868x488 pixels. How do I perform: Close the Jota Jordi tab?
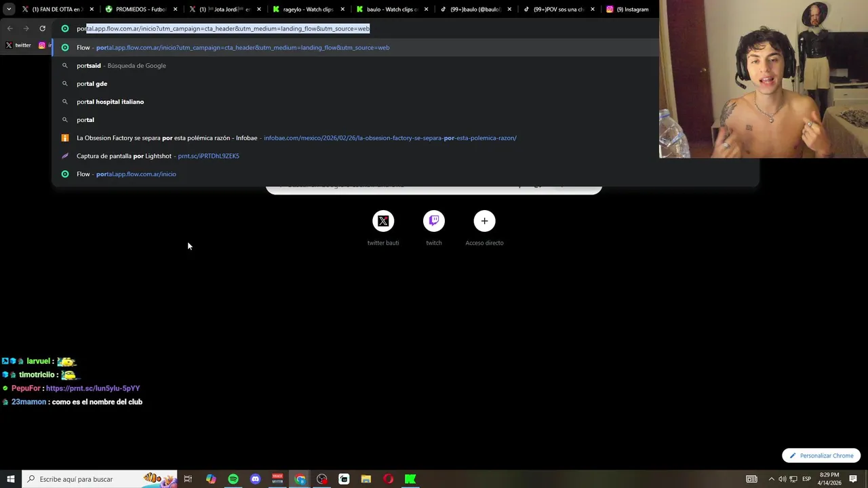(259, 9)
